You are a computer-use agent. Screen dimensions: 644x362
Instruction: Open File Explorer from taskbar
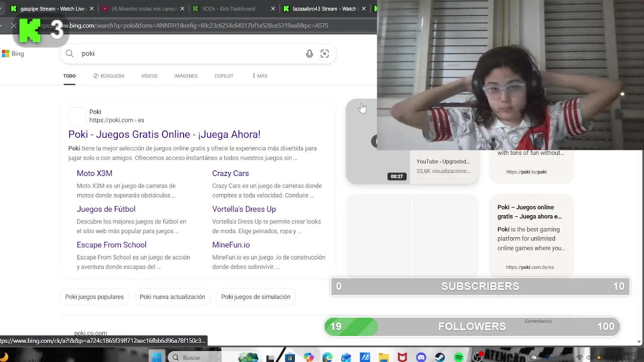coord(384,357)
